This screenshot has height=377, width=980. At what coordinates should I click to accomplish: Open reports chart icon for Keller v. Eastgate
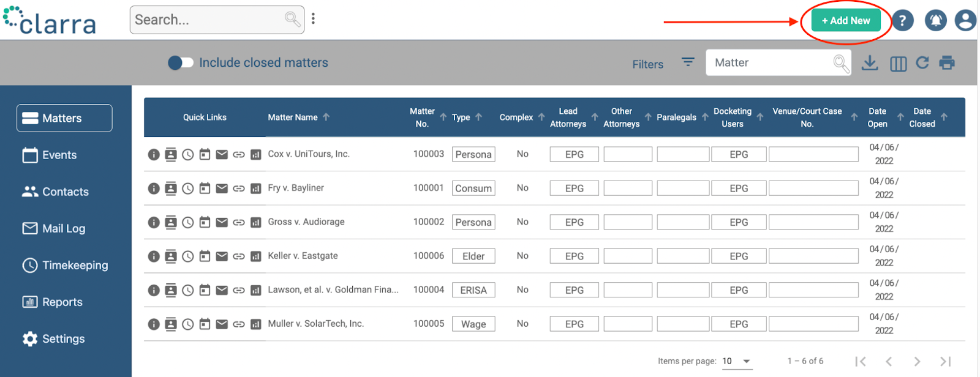click(256, 256)
